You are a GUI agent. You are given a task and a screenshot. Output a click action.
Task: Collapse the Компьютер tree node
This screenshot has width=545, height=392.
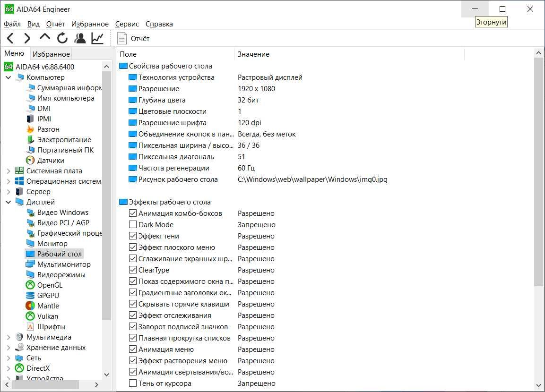9,77
